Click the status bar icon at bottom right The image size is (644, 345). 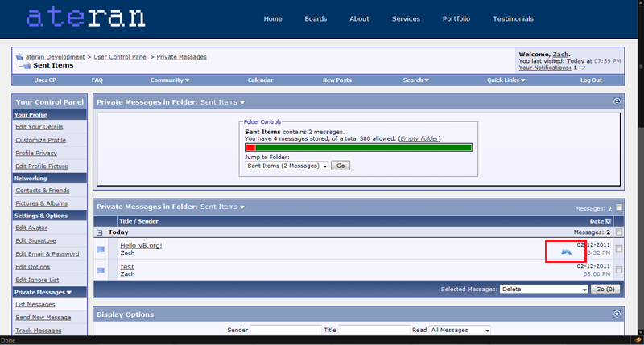click(635, 340)
